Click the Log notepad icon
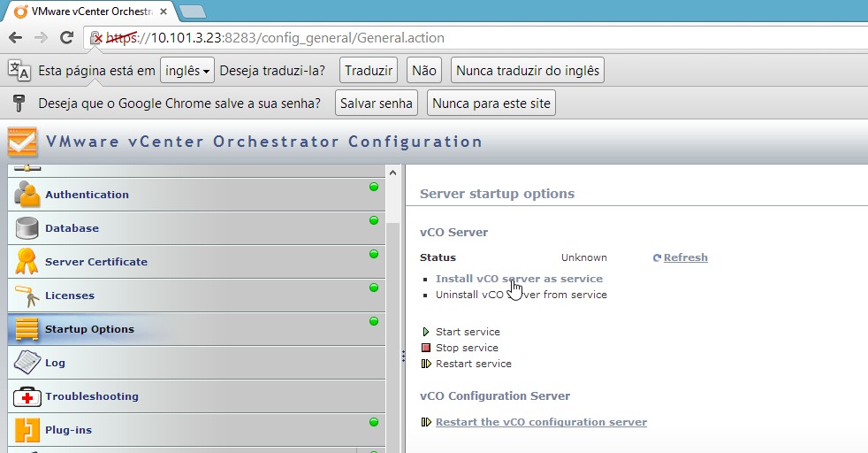 (x=27, y=363)
